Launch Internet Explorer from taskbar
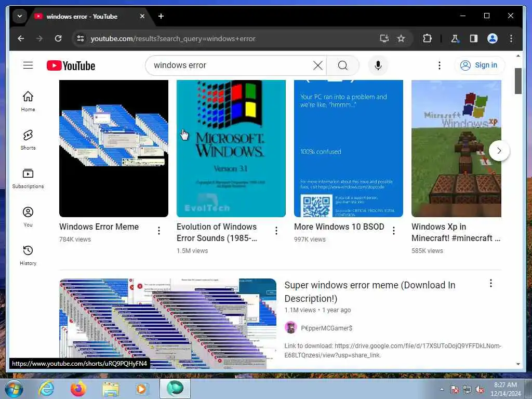 pyautogui.click(x=46, y=389)
